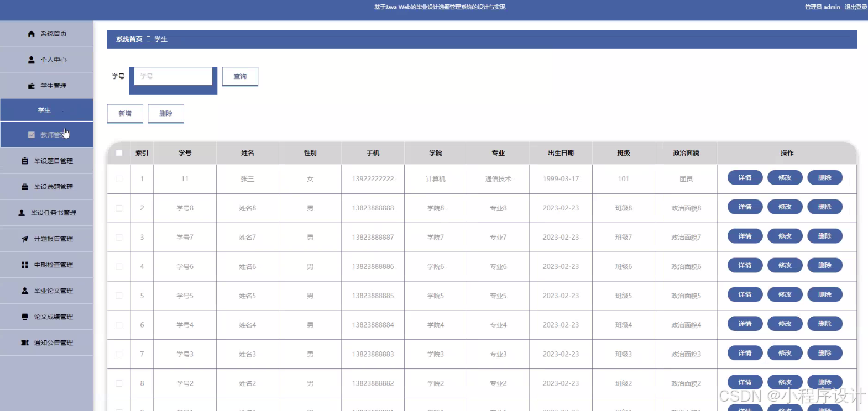
Task: Expand the 教师管理 sidebar menu
Action: 46,135
